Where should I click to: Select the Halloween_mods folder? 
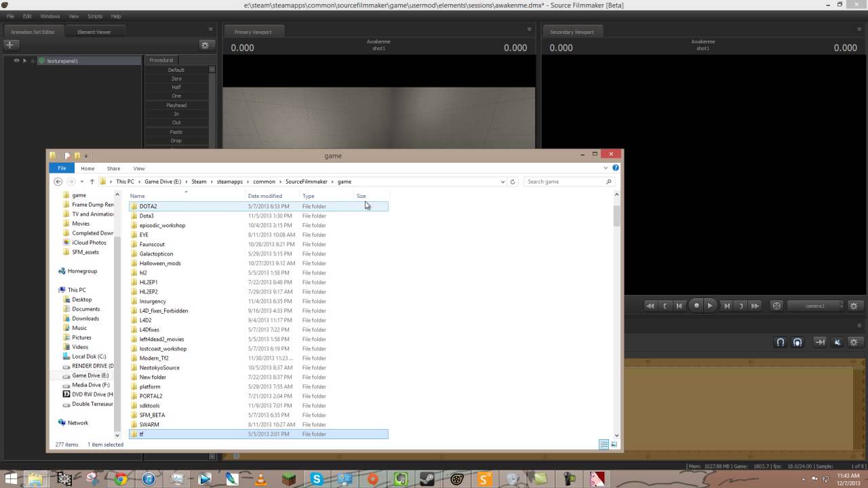[258, 263]
